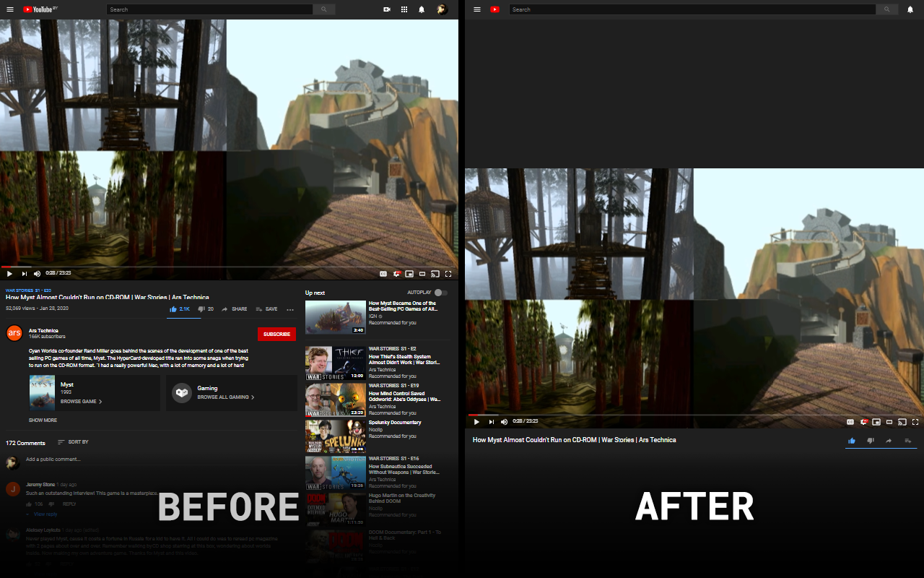Screen dimensions: 924x578
Task: Switch to theater mode in Before panel
Action: pyautogui.click(x=422, y=274)
